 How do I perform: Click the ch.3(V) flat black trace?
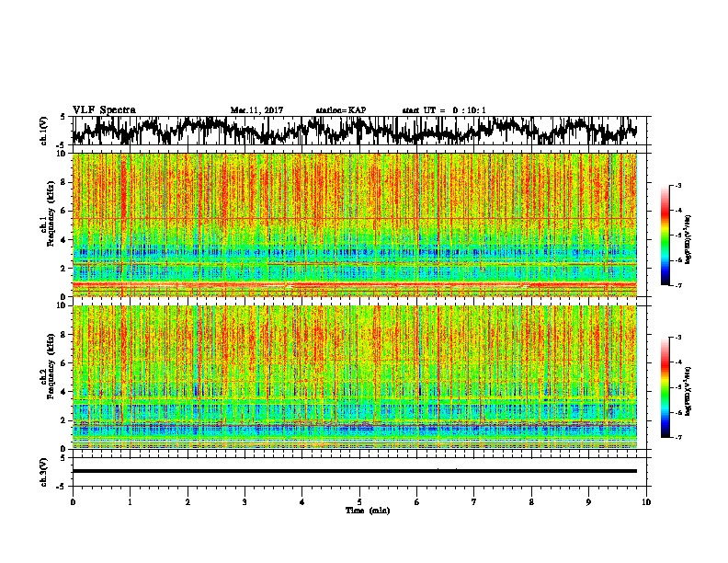point(355,471)
